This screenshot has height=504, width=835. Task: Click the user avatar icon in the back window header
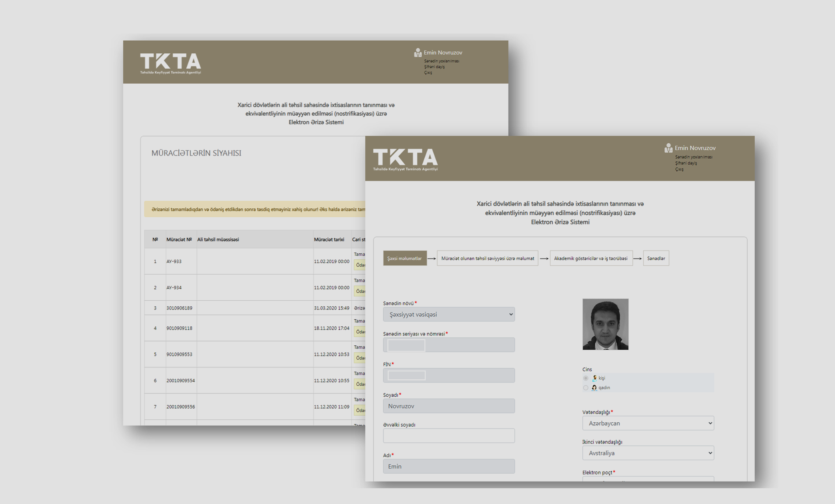pyautogui.click(x=417, y=52)
